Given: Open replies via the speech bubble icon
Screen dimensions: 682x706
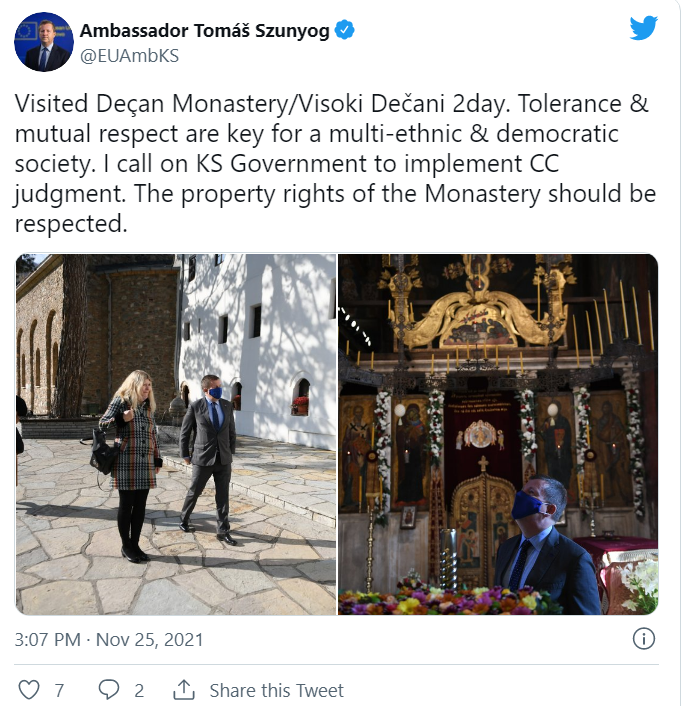Looking at the screenshot, I should coord(108,690).
